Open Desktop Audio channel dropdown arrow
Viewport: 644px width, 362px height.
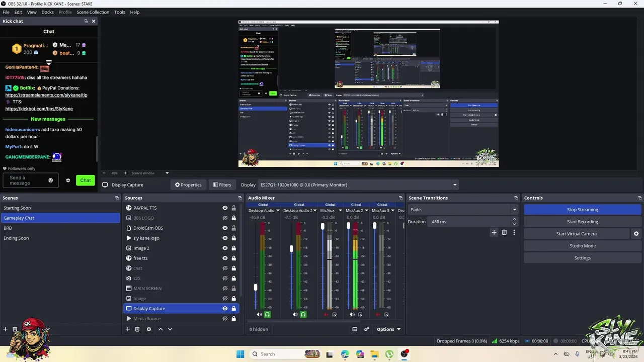[279, 211]
